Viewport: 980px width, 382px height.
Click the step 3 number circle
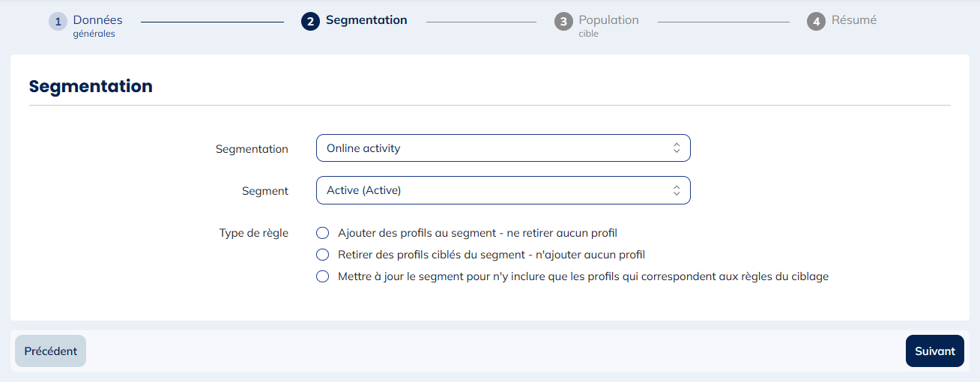563,22
